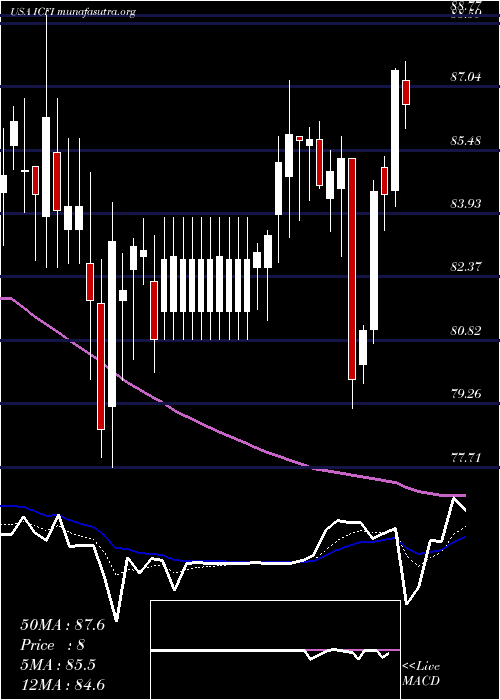Click the 83.93 price axis label

466,204
